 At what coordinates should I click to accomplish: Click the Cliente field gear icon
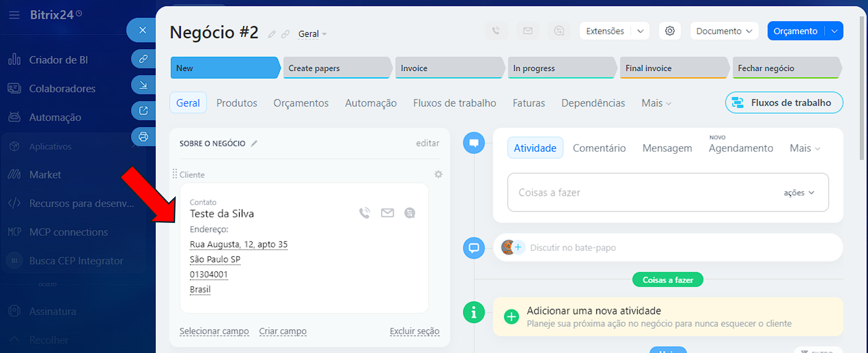click(438, 174)
